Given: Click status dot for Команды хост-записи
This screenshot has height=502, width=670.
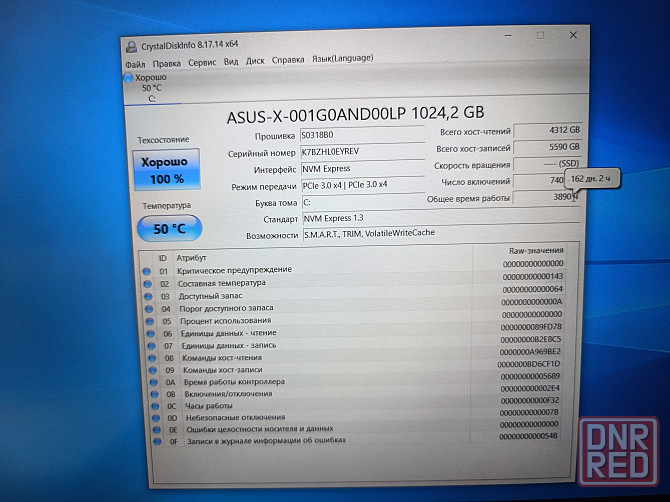Looking at the screenshot, I should [153, 370].
